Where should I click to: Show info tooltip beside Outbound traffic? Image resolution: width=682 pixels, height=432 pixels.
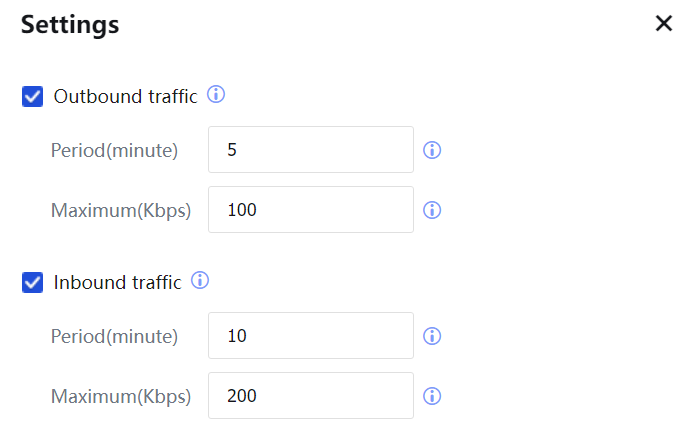(x=216, y=95)
